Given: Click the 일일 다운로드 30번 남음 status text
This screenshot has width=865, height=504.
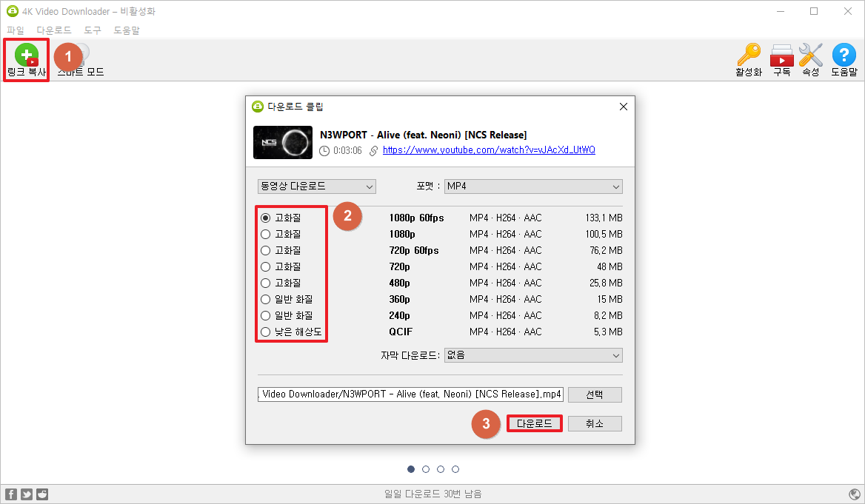Looking at the screenshot, I should tap(433, 494).
